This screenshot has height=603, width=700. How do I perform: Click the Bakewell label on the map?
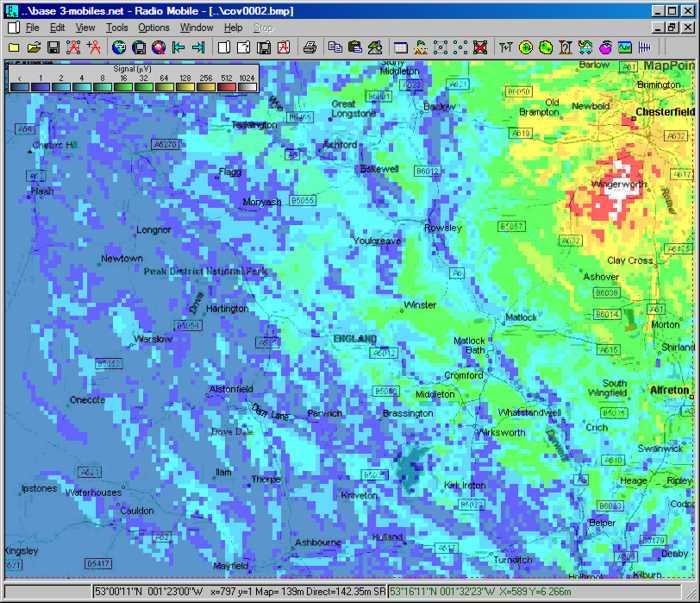tap(379, 169)
